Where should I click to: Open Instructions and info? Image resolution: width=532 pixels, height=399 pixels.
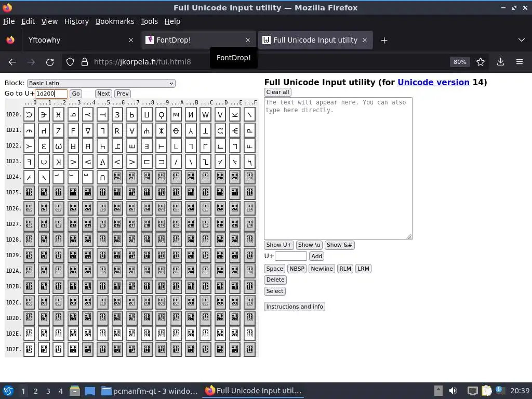point(295,307)
